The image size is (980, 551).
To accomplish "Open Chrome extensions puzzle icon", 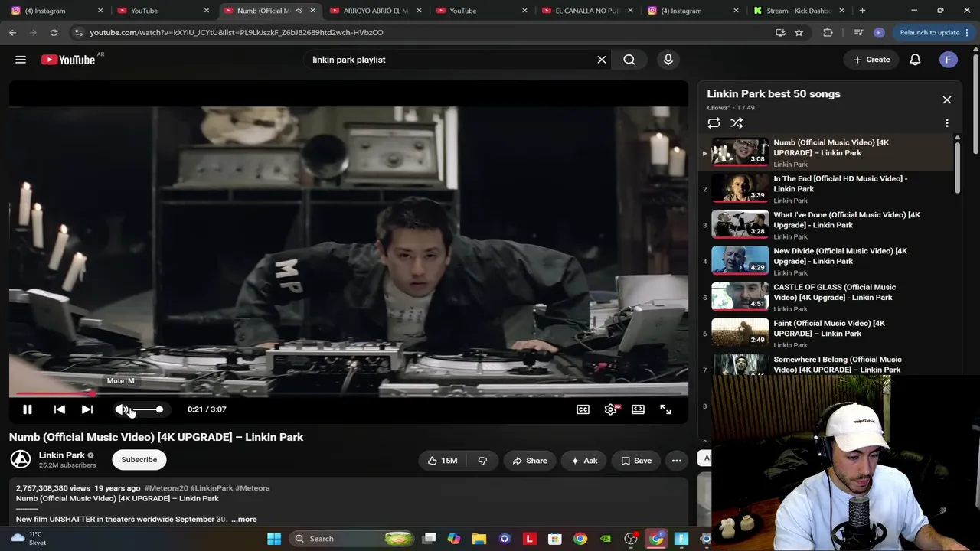I will [828, 32].
